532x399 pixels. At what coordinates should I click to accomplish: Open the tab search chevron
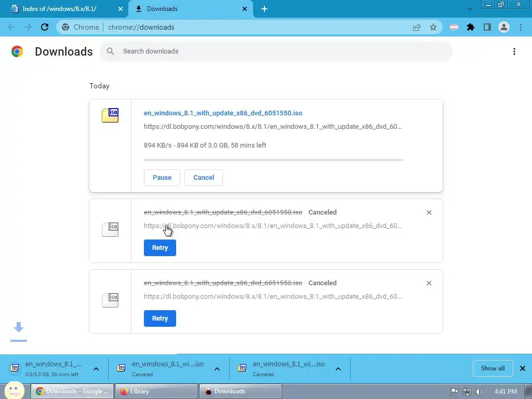[x=470, y=9]
